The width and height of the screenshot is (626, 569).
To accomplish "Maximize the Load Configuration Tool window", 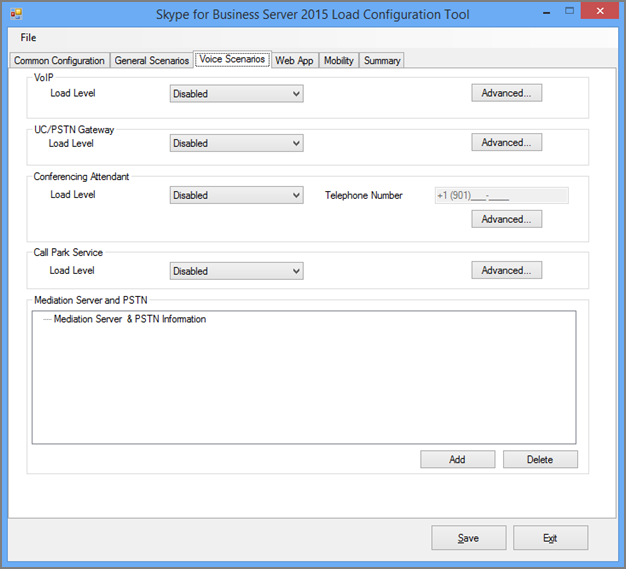I will click(x=570, y=11).
